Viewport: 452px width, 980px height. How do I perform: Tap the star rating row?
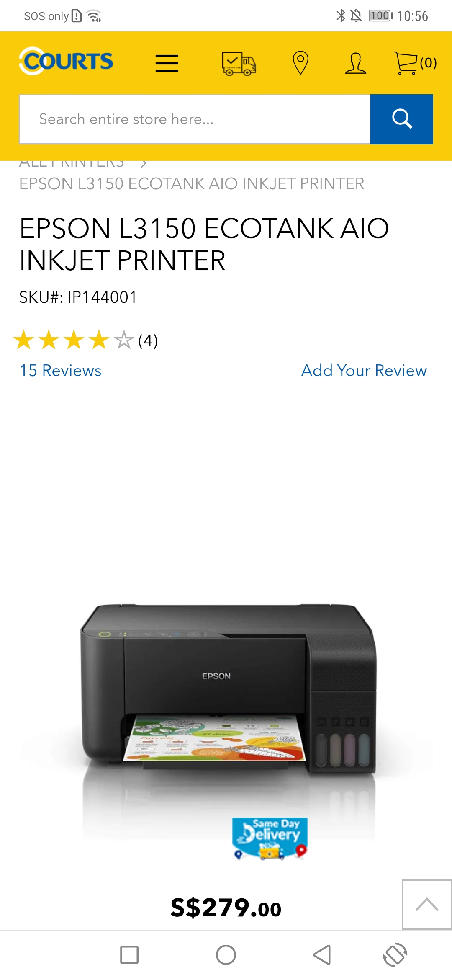85,340
